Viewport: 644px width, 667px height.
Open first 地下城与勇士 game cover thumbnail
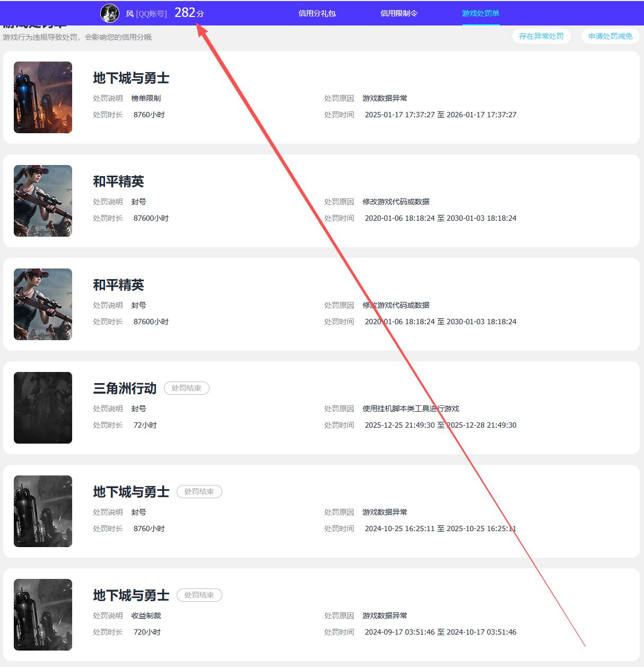pyautogui.click(x=43, y=97)
